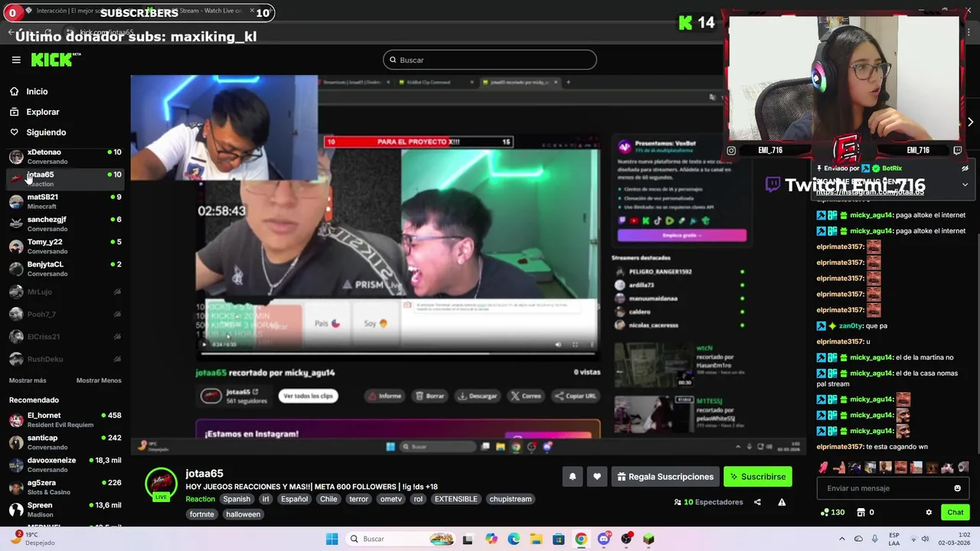980x551 pixels.
Task: Open sanchezgjf channel in sidebar
Action: [x=64, y=223]
